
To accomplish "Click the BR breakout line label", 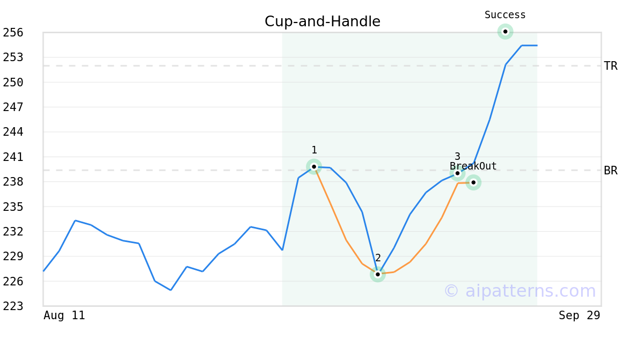I will coord(611,171).
